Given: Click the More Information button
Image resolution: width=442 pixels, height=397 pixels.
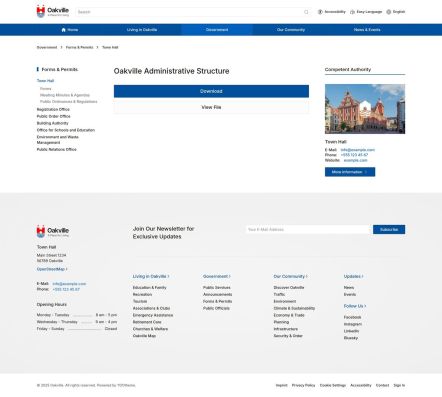Looking at the screenshot, I should [350, 172].
